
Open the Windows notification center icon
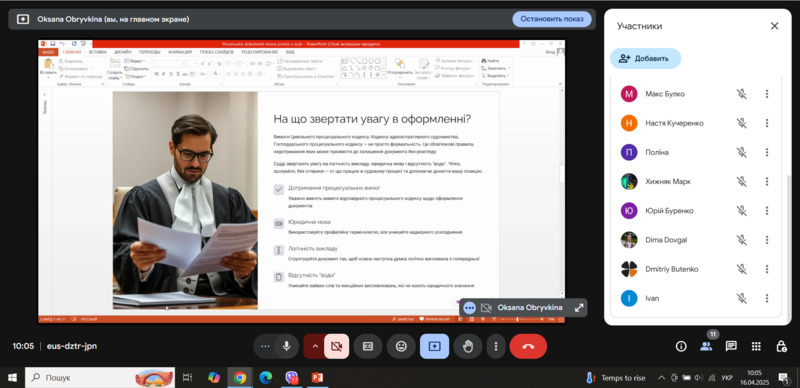[783, 378]
